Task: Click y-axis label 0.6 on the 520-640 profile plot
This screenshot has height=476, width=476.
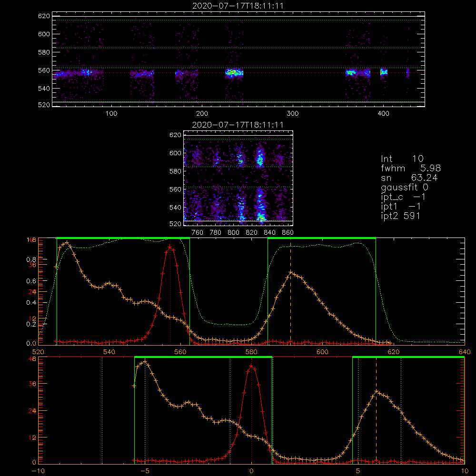Action: point(31,281)
